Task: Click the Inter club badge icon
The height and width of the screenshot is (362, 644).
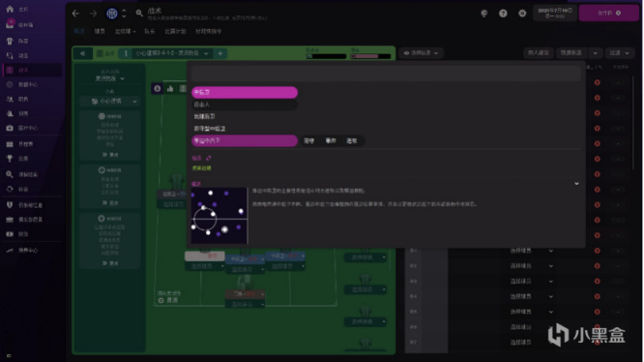Action: click(x=112, y=14)
